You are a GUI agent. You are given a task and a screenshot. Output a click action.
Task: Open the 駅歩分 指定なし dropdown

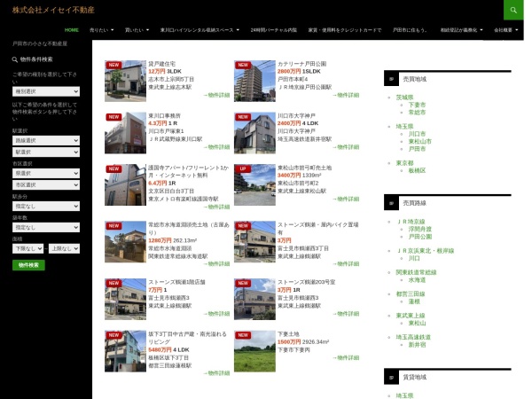coord(46,207)
